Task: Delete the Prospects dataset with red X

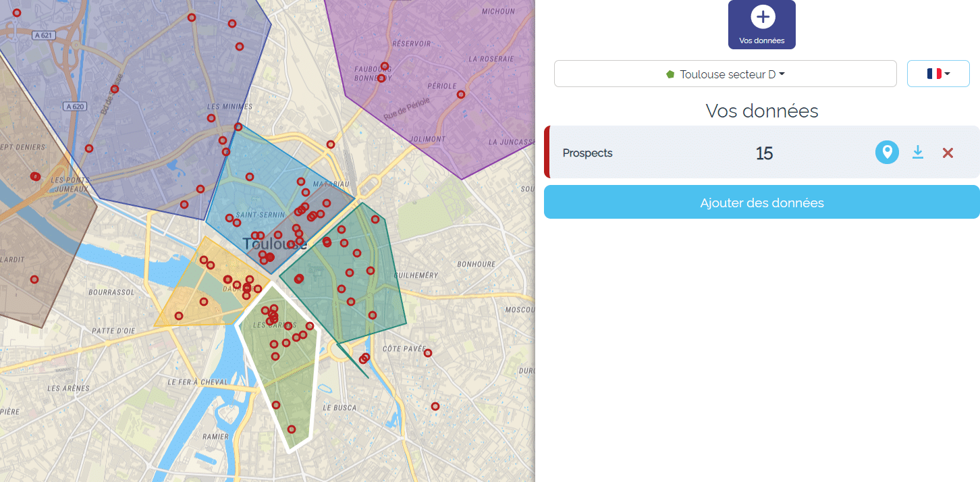Action: pos(948,153)
